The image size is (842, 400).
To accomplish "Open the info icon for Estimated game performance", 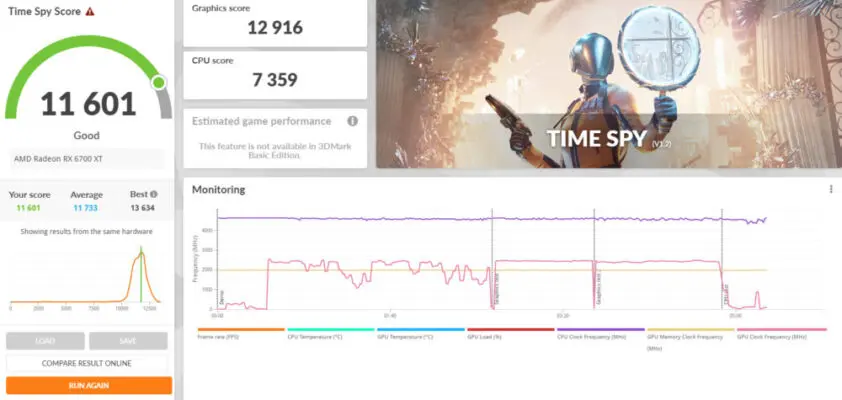I will tap(352, 121).
